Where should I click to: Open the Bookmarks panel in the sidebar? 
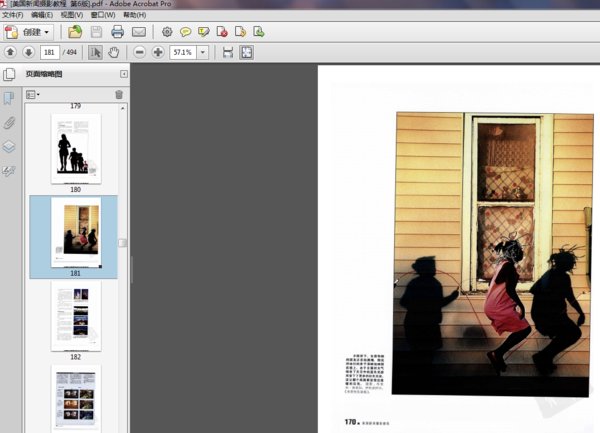pos(9,99)
